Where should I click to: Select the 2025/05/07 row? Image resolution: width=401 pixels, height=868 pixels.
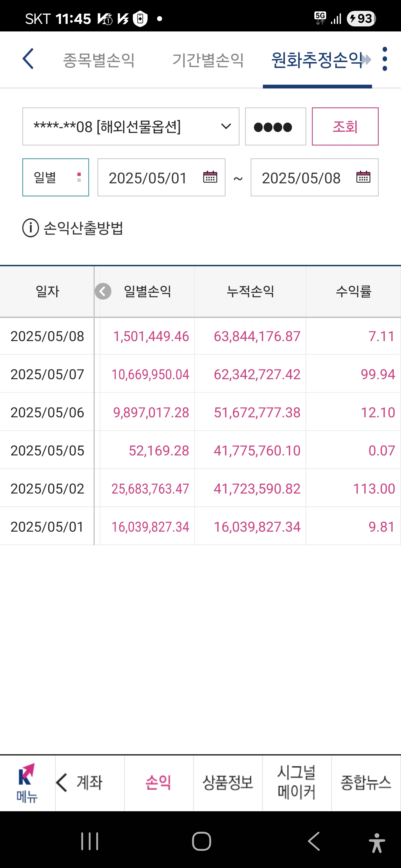coord(200,374)
